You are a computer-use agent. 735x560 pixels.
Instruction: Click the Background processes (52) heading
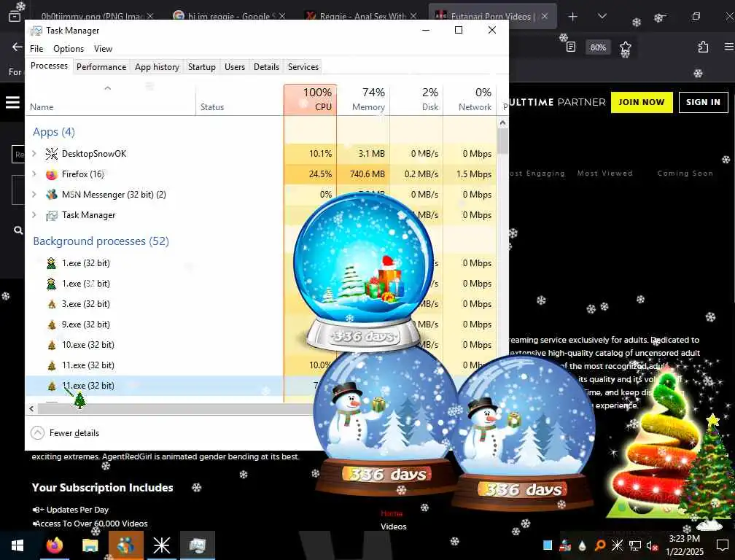pyautogui.click(x=101, y=241)
